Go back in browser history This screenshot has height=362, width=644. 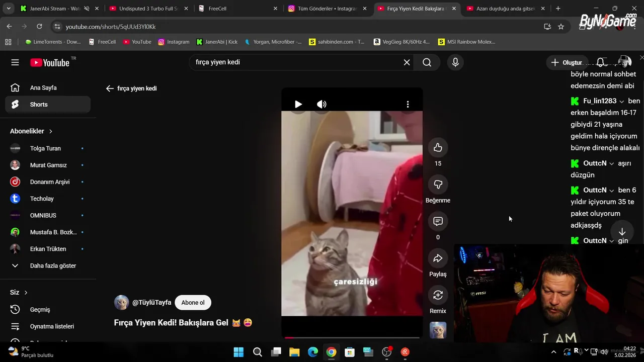pyautogui.click(x=9, y=26)
